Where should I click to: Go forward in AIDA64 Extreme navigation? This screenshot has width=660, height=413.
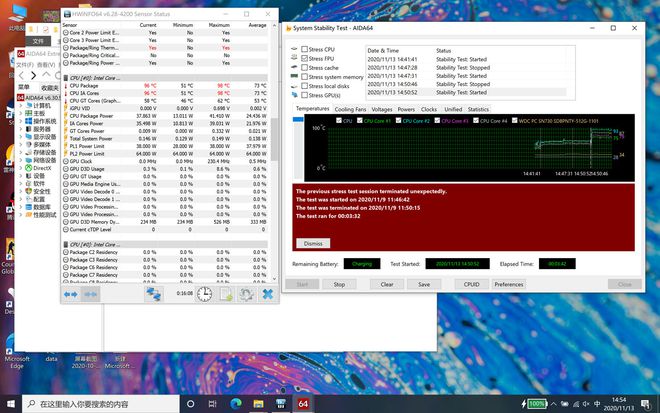click(33, 76)
